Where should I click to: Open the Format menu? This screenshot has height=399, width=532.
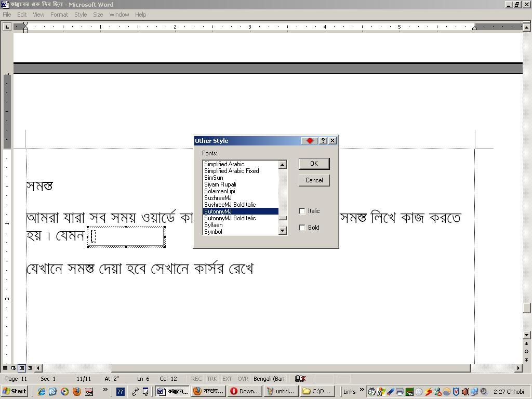click(x=59, y=15)
